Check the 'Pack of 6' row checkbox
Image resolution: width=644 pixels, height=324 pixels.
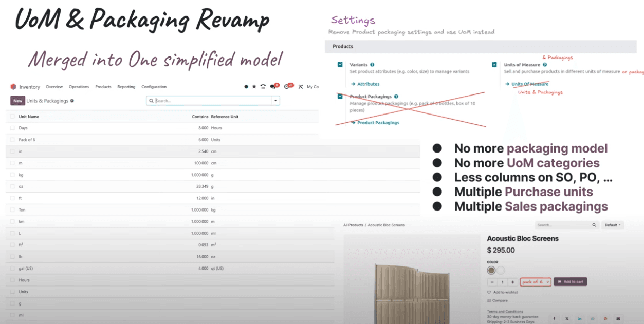[x=12, y=140]
